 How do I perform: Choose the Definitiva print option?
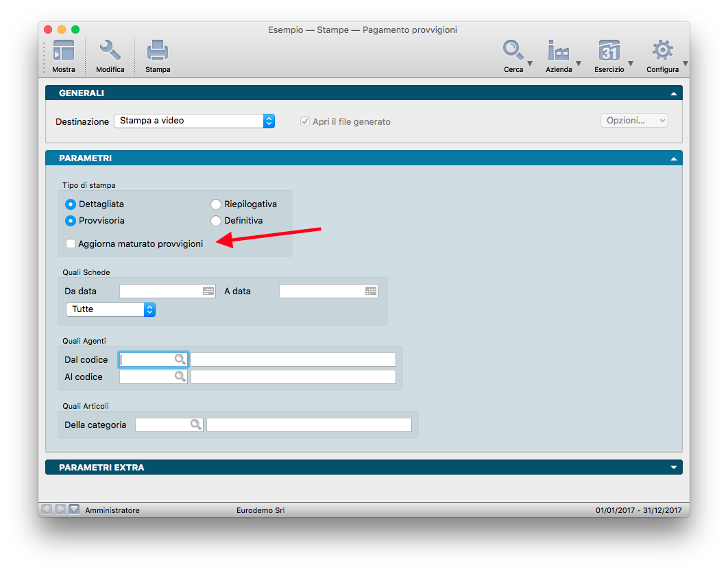216,221
